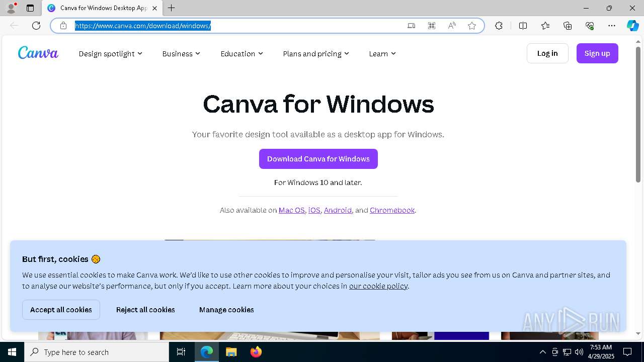Open the tab actions menu icon
This screenshot has height=362, width=644.
click(x=30, y=8)
